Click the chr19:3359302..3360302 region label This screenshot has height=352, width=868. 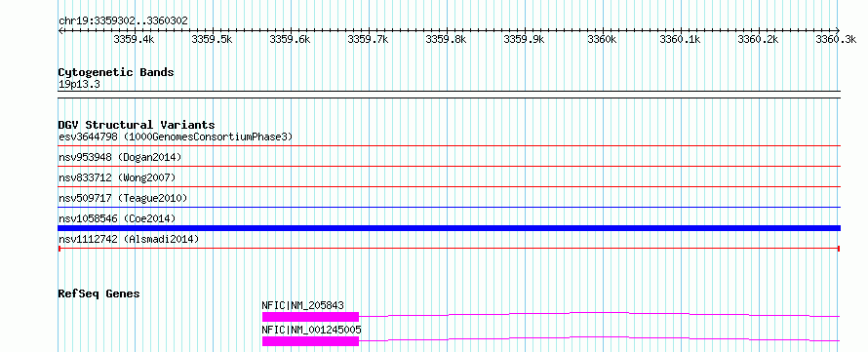click(x=123, y=21)
